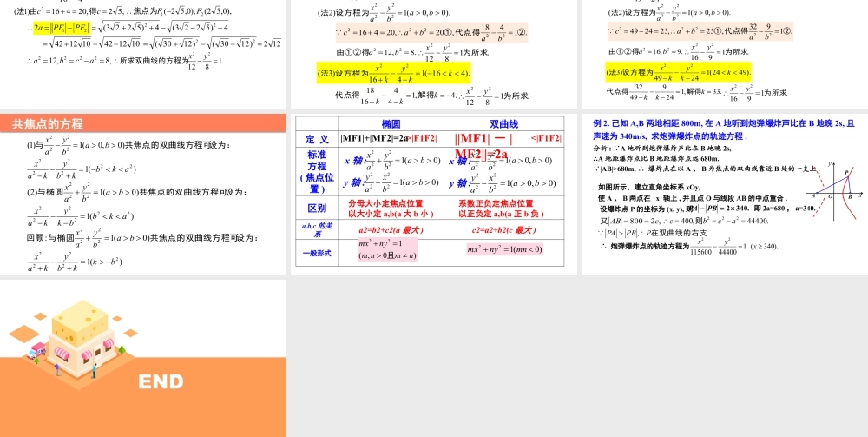
Task: Click the 区别 row label in the table
Action: tap(317, 209)
